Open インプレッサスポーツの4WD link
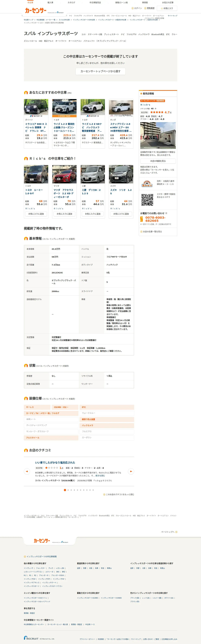This screenshot has width=201, height=644. (111, 598)
